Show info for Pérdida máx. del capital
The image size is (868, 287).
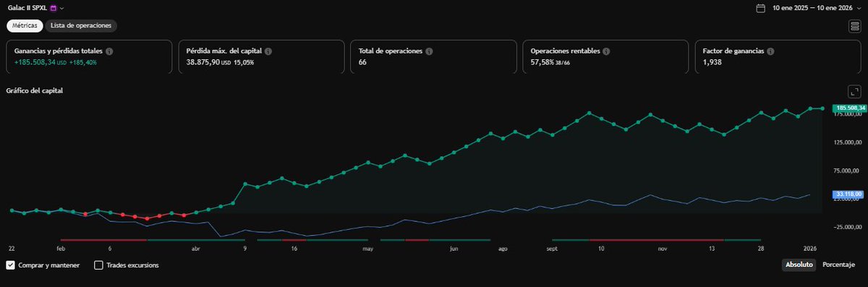click(268, 52)
